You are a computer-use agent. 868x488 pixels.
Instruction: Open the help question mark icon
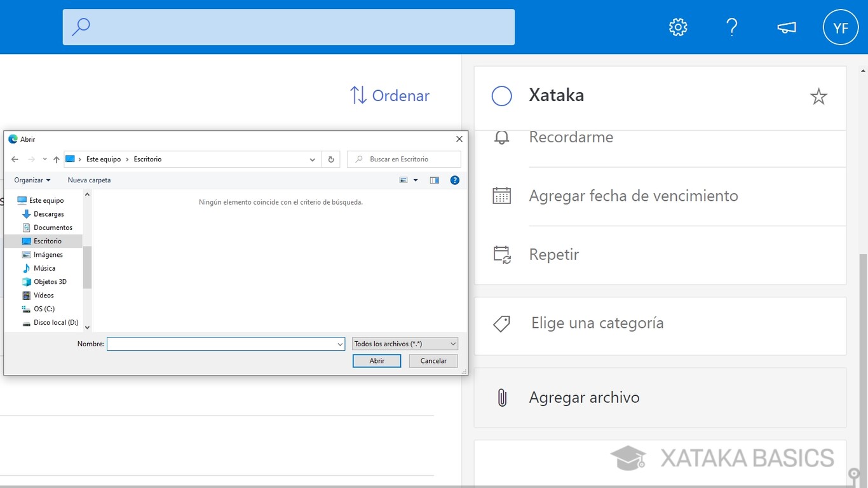click(732, 27)
